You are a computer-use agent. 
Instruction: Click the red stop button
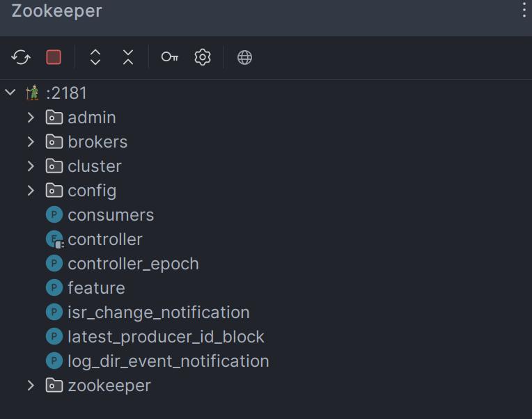pos(54,57)
